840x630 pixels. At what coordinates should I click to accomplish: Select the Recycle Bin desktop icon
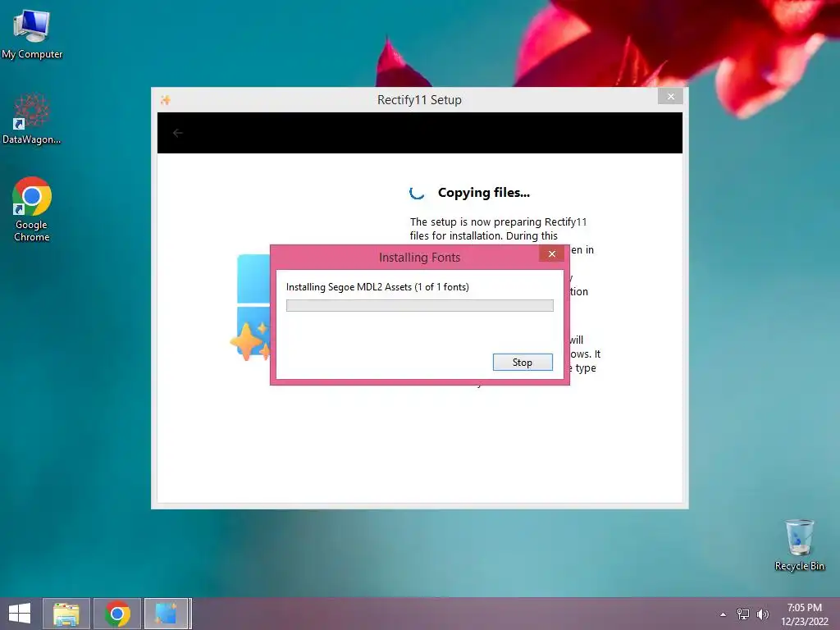click(x=799, y=545)
